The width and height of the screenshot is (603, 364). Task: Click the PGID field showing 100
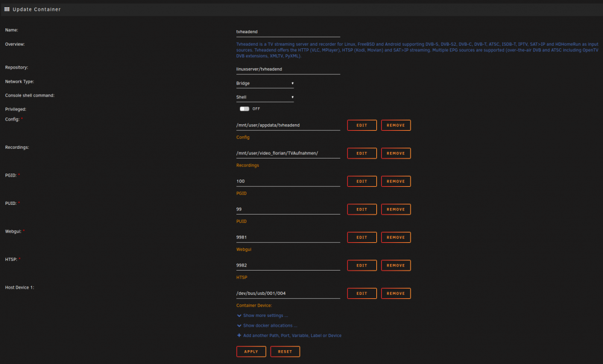(x=288, y=181)
